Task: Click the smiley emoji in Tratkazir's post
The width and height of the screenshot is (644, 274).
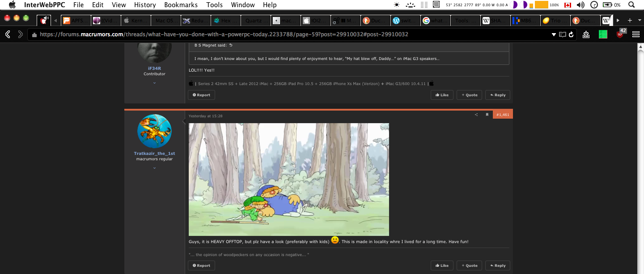Action: coord(335,240)
